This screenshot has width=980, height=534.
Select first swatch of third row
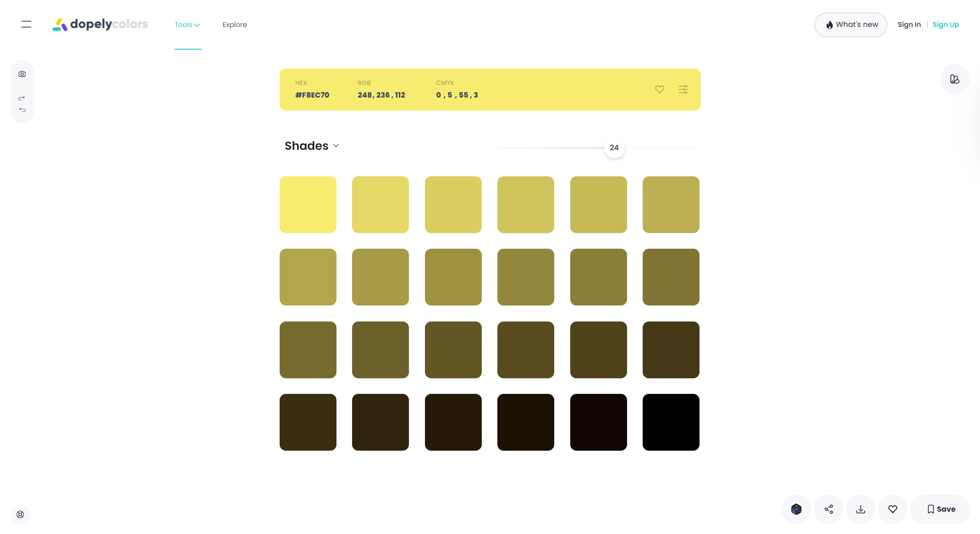click(308, 350)
